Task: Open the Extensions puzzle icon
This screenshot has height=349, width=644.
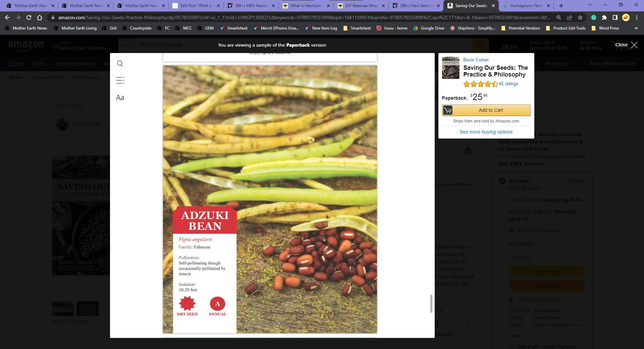Action: pyautogui.click(x=604, y=17)
